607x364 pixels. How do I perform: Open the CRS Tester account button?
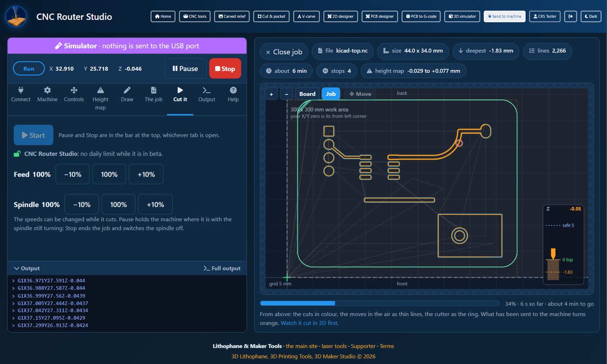545,16
